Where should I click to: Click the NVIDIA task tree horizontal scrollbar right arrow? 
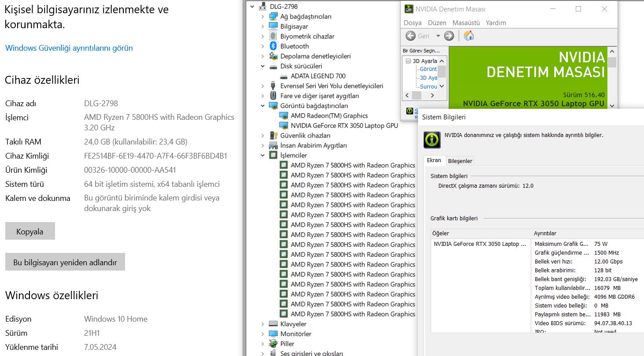coord(433,95)
